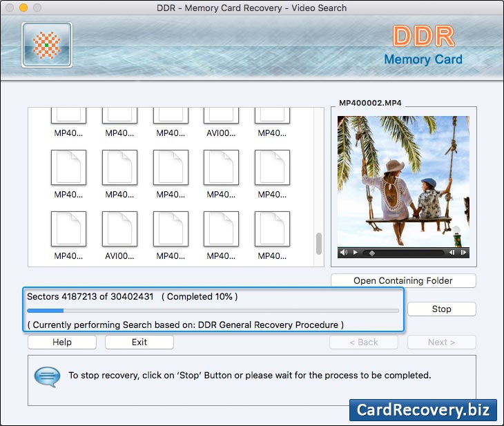Screen dimensions: 504x426
Task: Click the file list vertical scrollbar thumb
Action: tap(319, 244)
